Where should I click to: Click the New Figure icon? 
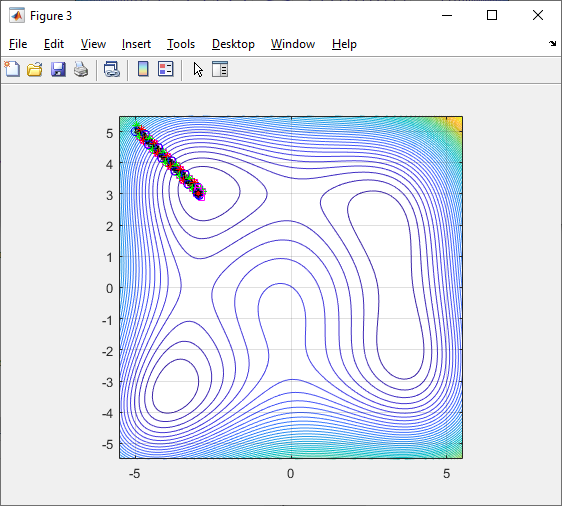pos(12,69)
